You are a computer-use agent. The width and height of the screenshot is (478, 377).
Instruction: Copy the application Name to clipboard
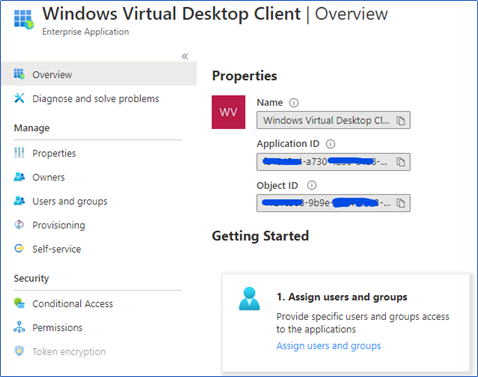tap(401, 120)
